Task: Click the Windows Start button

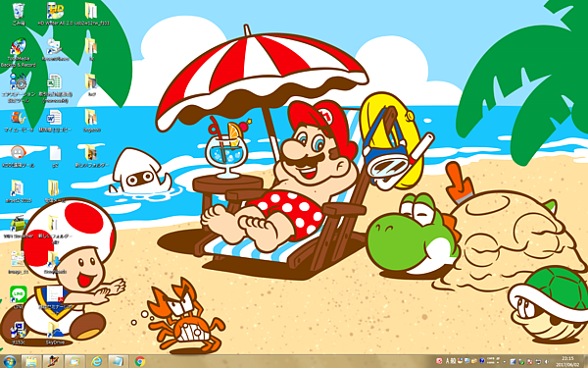Action: point(10,361)
